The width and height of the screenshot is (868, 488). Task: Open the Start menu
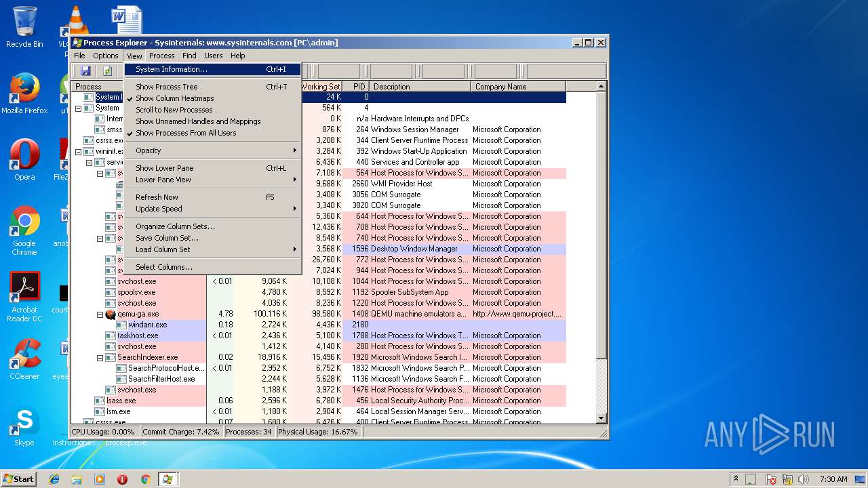point(19,479)
